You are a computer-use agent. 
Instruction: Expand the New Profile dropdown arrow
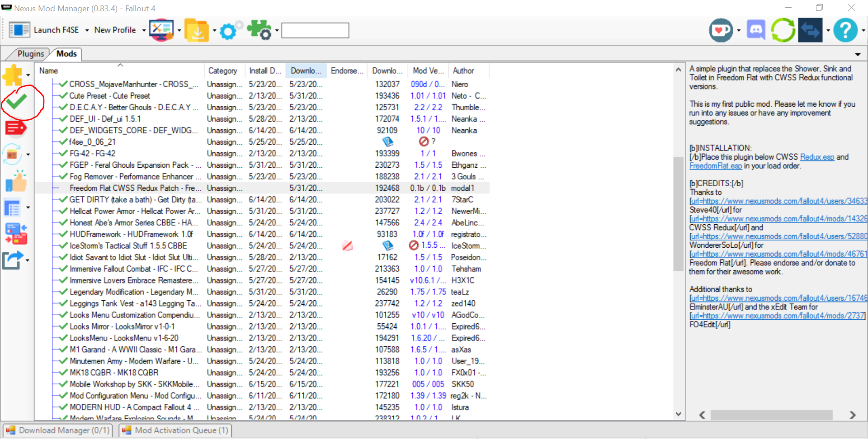[x=144, y=31]
